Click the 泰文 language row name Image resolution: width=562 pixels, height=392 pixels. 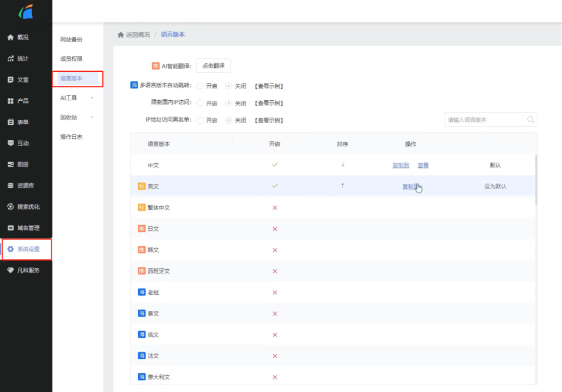153,313
